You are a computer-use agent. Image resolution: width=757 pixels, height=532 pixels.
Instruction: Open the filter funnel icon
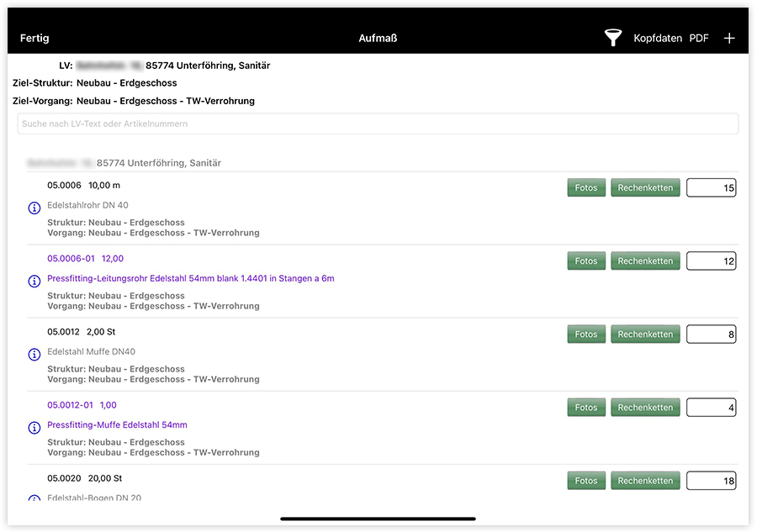pyautogui.click(x=613, y=38)
